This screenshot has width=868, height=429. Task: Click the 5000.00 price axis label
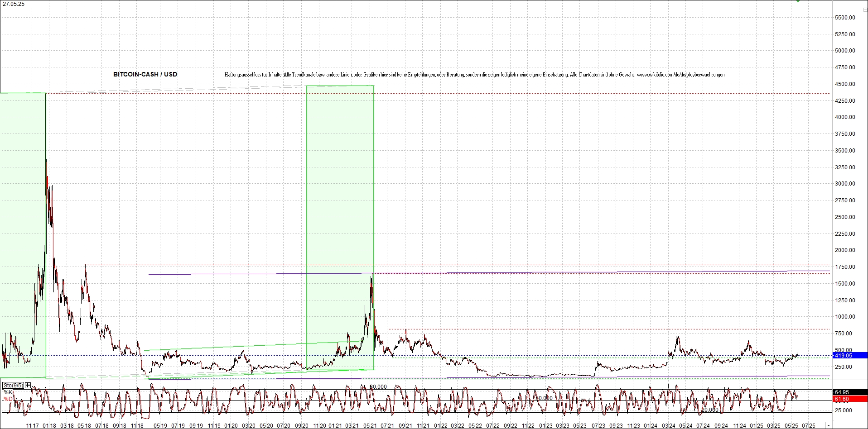pyautogui.click(x=845, y=50)
